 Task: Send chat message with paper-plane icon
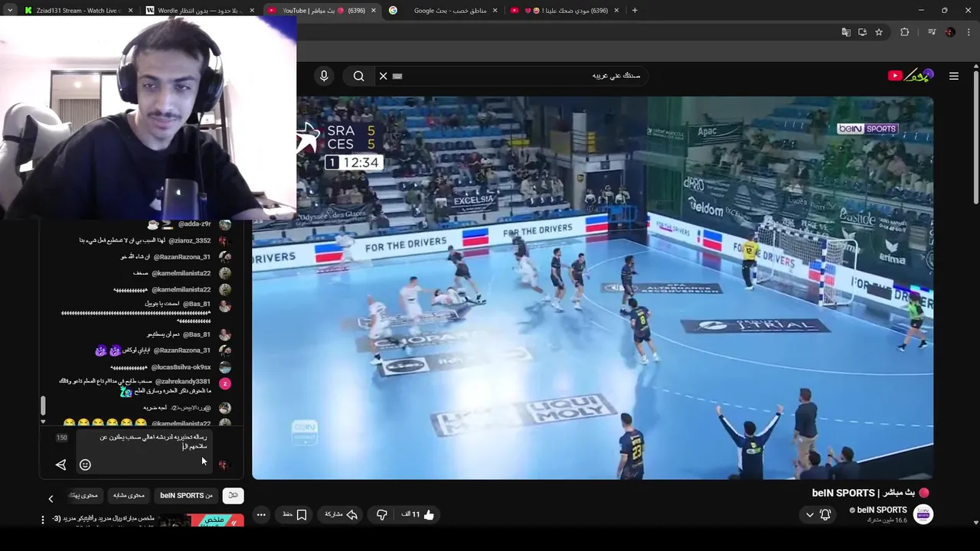click(x=61, y=465)
